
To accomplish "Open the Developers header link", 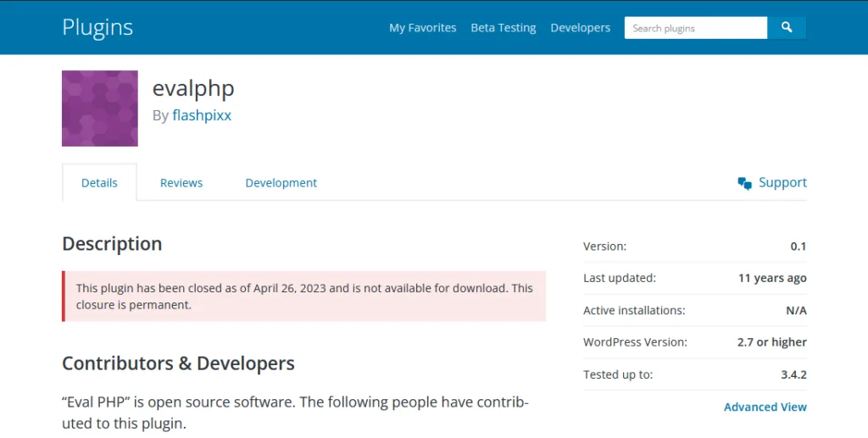I will click(x=580, y=28).
